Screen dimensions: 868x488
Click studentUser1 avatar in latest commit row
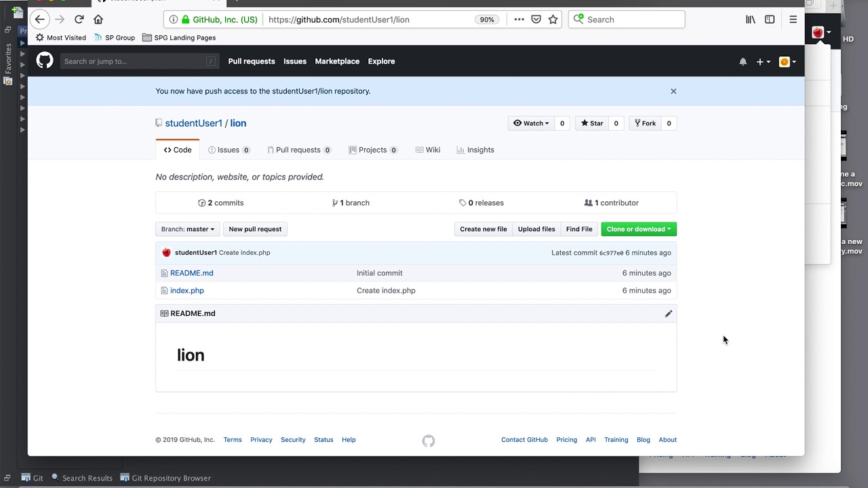(166, 253)
